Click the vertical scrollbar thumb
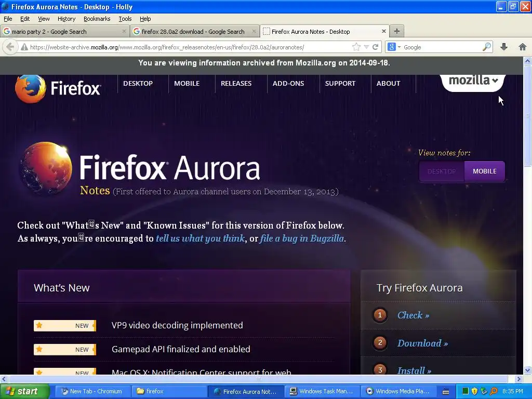 pyautogui.click(x=527, y=116)
